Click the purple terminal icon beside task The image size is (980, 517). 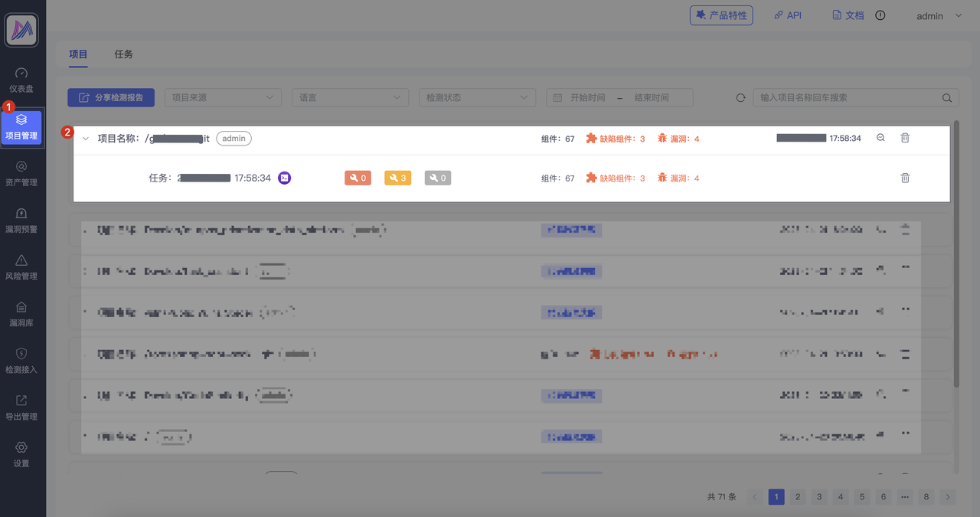[284, 178]
